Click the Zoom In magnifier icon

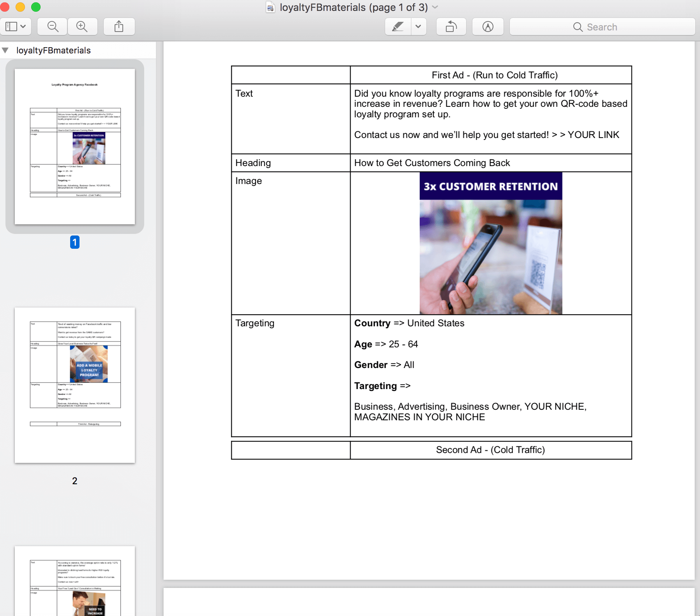82,27
